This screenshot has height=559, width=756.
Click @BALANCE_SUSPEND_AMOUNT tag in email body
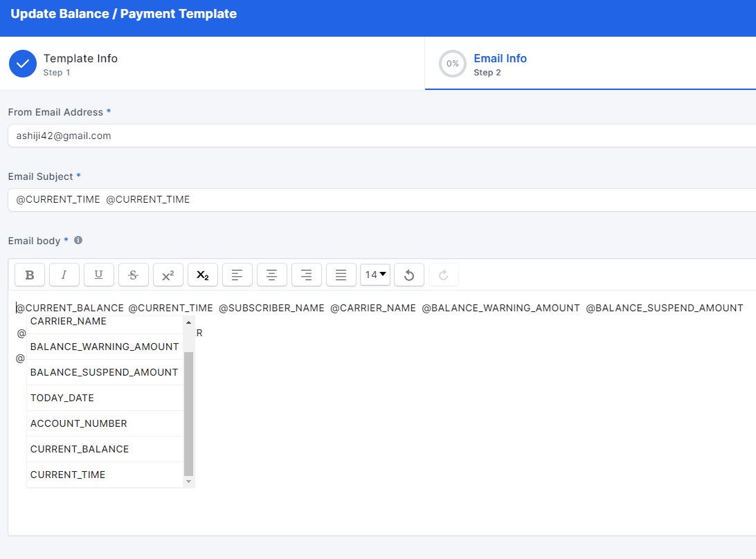(665, 308)
